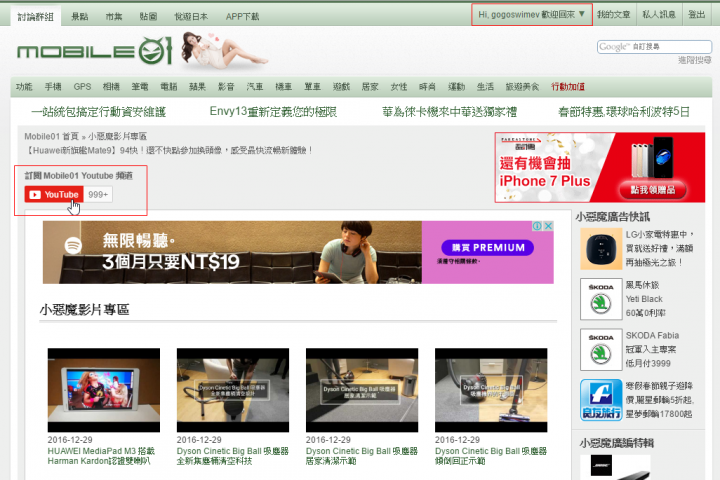Open Dyson 傾倒回正示範 video thumbnail
The width and height of the screenshot is (720, 480).
tap(491, 390)
